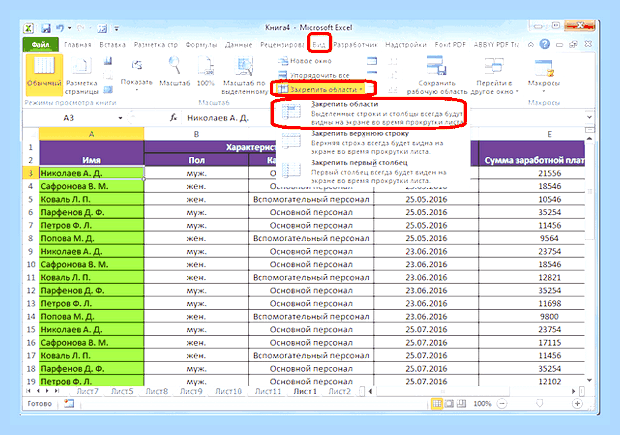Select cell A4 Сафронова В. М.

(x=91, y=186)
